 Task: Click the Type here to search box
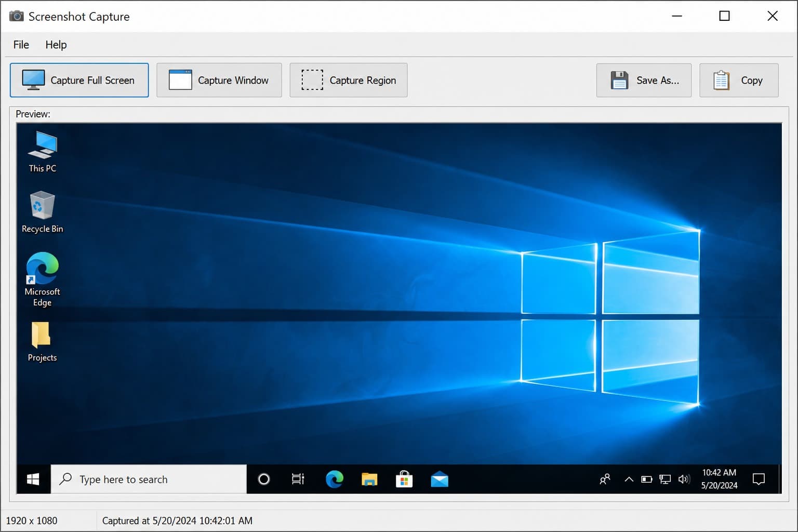point(149,479)
